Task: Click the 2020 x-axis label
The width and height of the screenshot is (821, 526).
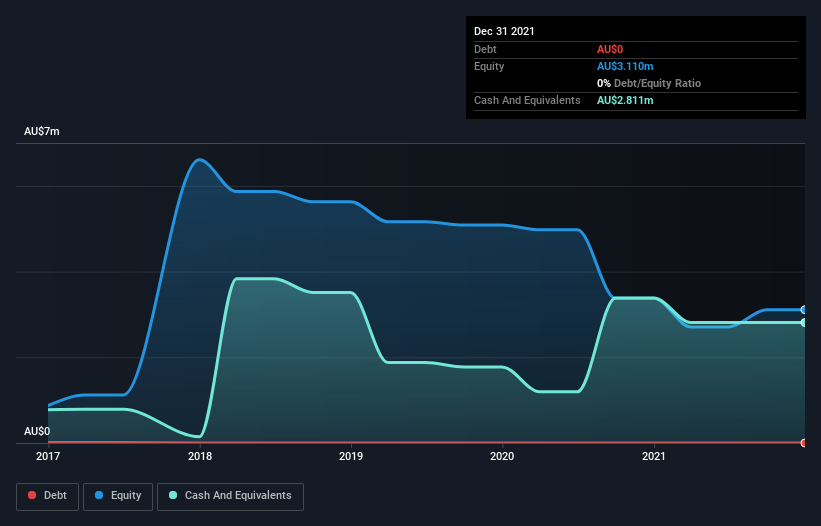Action: (502, 456)
